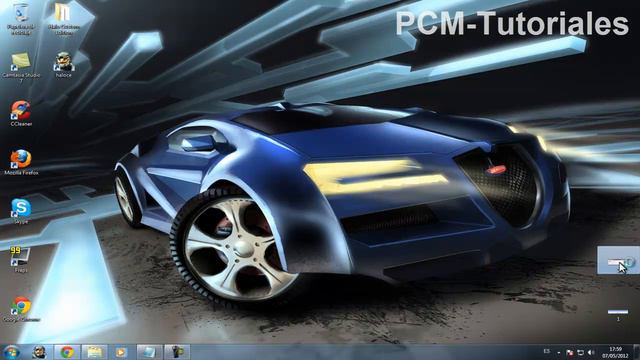Launch the Camtasia Studio 7 shortcut
The height and width of the screenshot is (360, 640).
click(x=21, y=67)
